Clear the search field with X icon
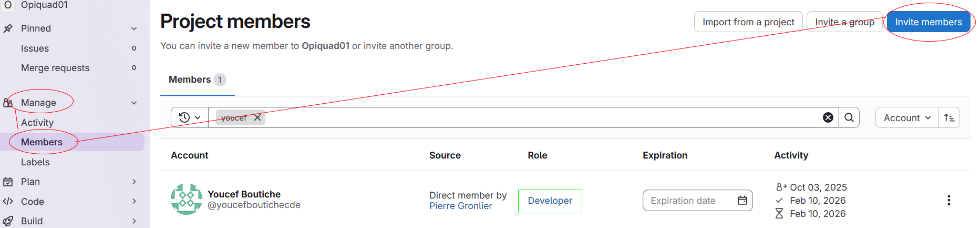The height and width of the screenshot is (228, 980). [x=828, y=117]
